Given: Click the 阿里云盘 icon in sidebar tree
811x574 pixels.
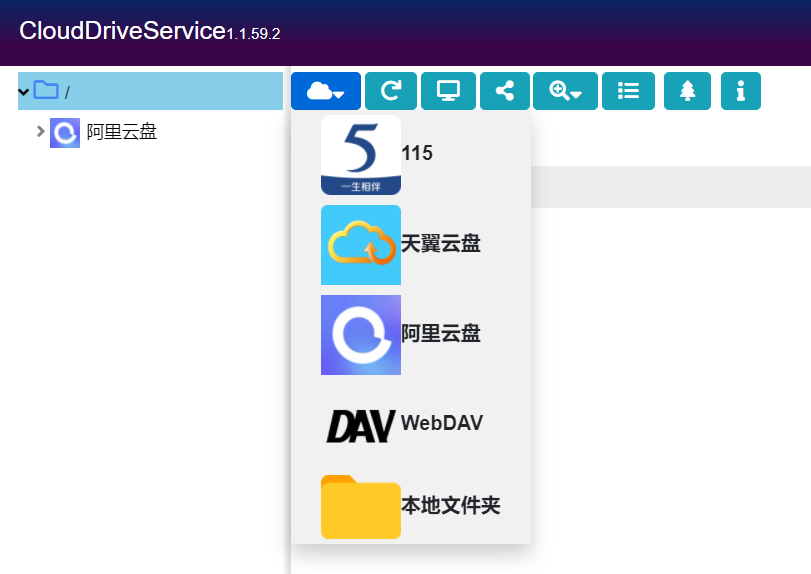Looking at the screenshot, I should (65, 133).
